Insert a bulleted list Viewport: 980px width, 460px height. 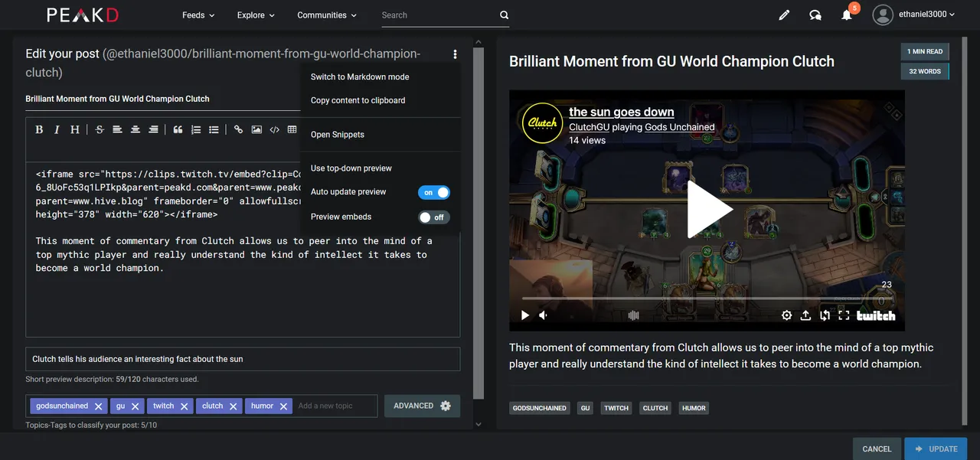[214, 129]
